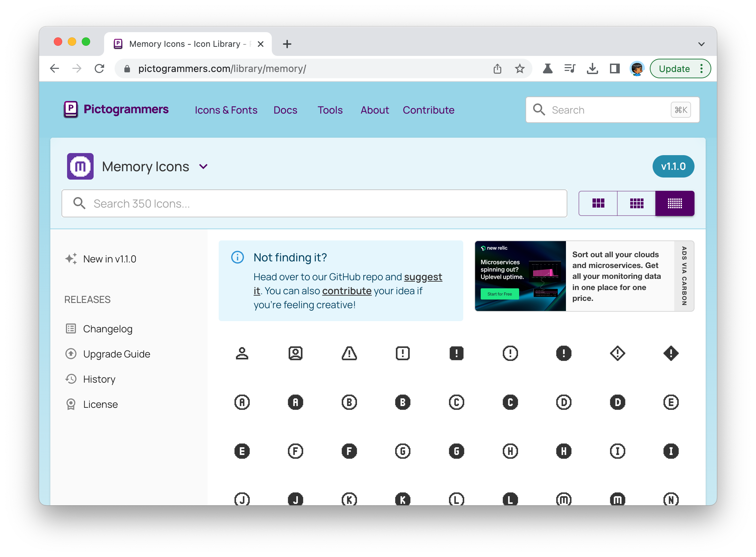Click the v1.1.0 version button
Screen dimensions: 756x557
(x=673, y=166)
